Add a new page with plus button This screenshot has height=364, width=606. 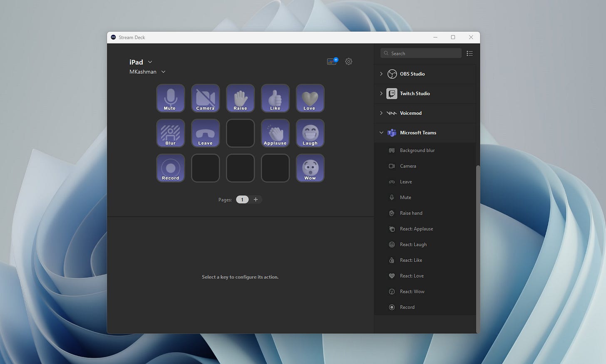click(256, 200)
